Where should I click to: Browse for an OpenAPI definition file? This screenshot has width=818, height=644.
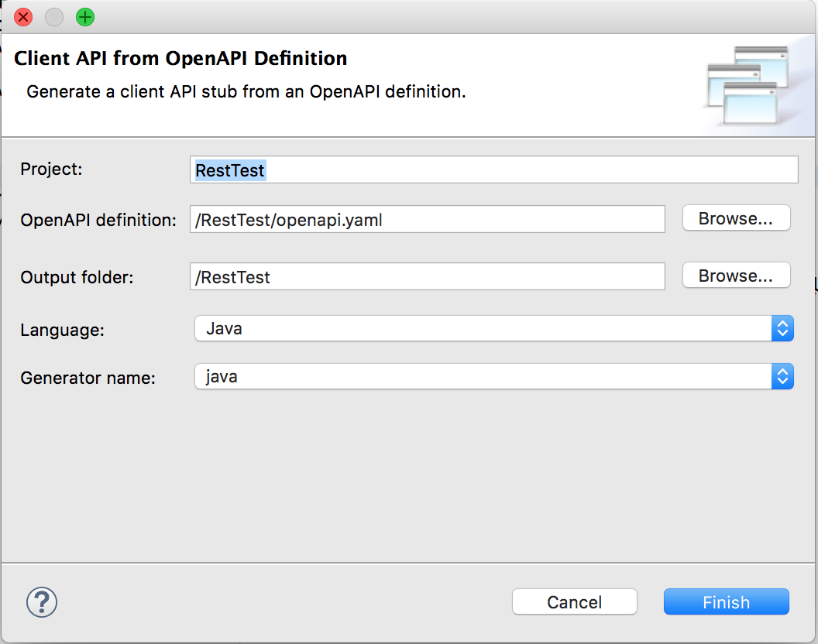point(735,218)
